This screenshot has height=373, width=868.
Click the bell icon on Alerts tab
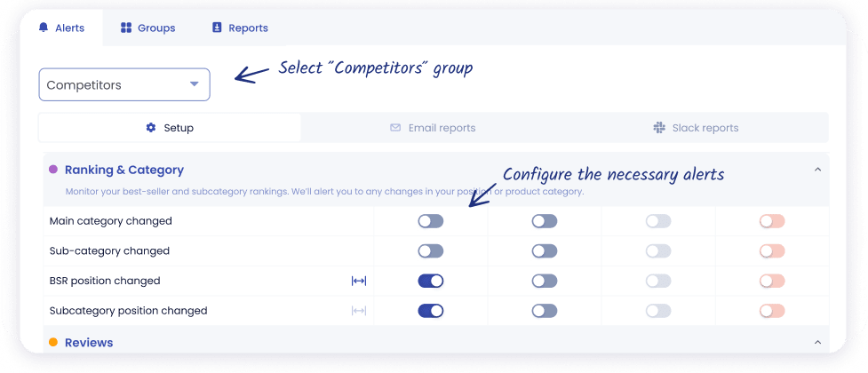coord(43,28)
